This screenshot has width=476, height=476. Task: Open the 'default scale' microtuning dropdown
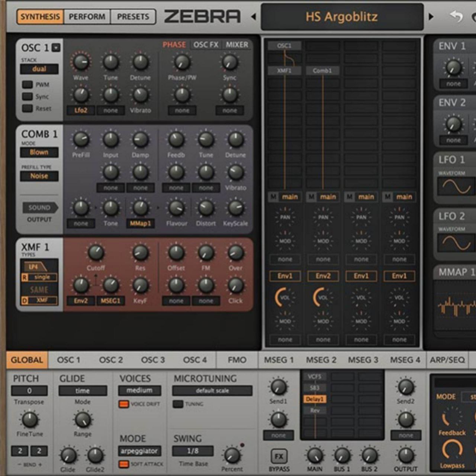point(212,390)
